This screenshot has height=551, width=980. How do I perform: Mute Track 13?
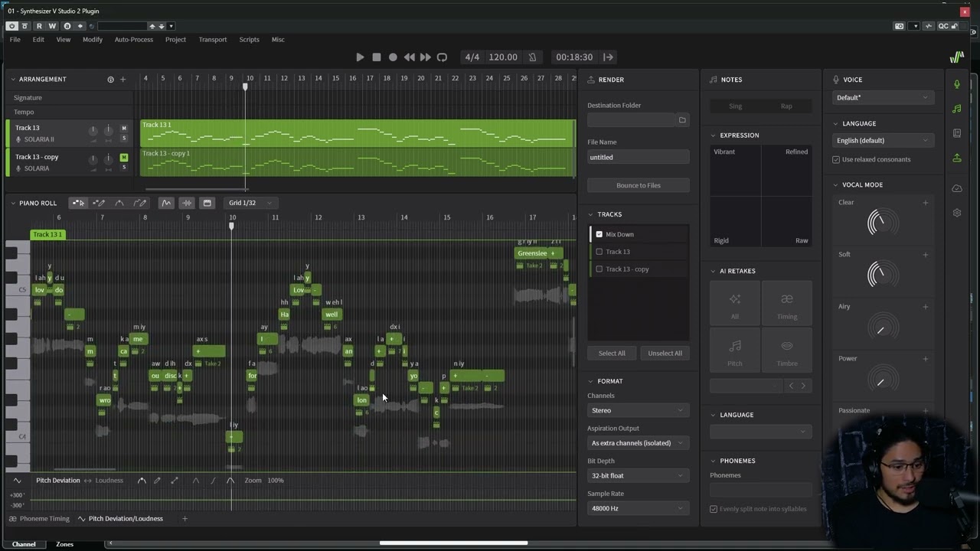pyautogui.click(x=124, y=129)
